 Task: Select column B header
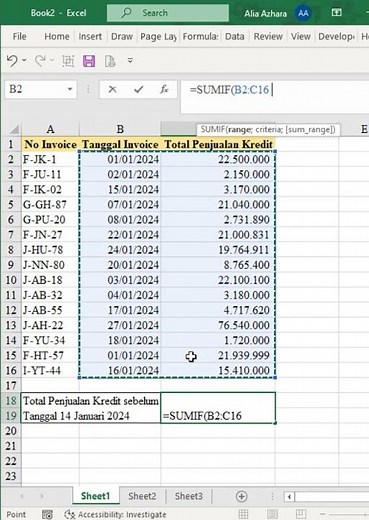(120, 129)
